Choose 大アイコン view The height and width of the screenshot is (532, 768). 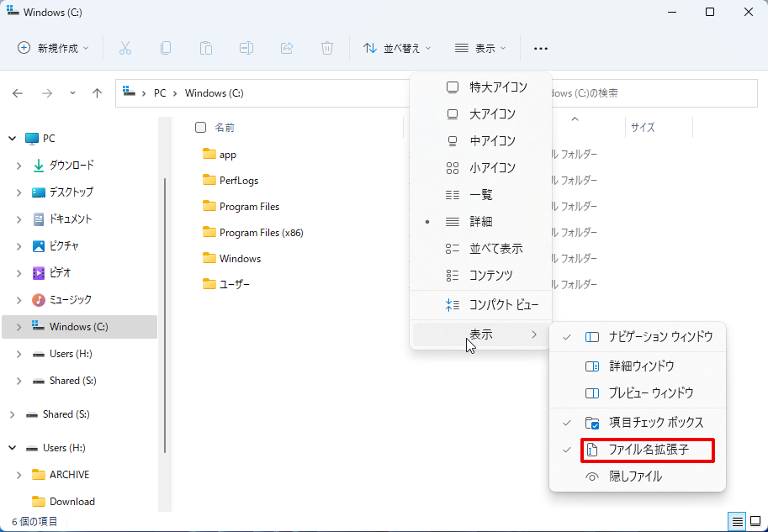coord(480,114)
